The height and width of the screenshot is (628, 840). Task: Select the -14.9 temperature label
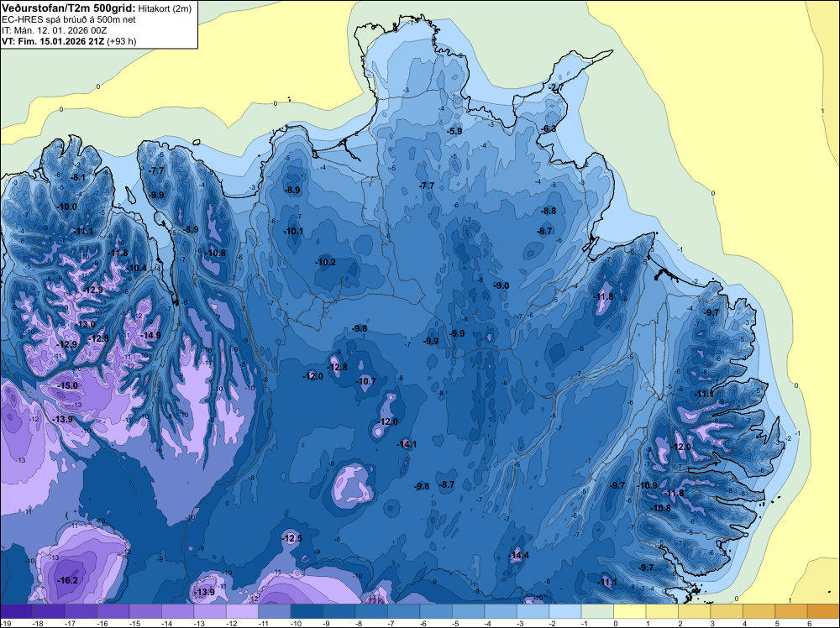point(150,335)
